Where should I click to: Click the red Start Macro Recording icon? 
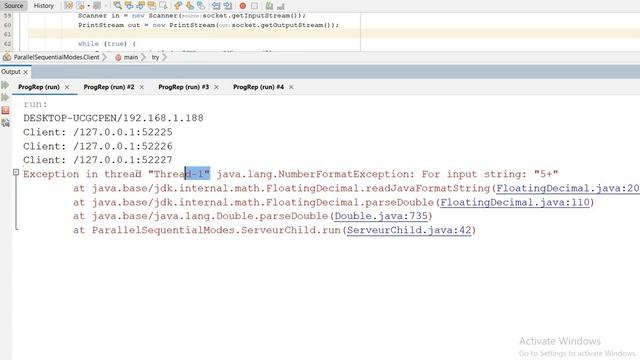pos(243,6)
